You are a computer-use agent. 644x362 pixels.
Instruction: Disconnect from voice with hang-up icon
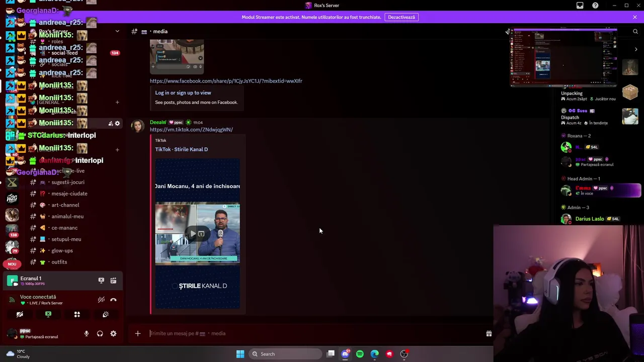113,300
